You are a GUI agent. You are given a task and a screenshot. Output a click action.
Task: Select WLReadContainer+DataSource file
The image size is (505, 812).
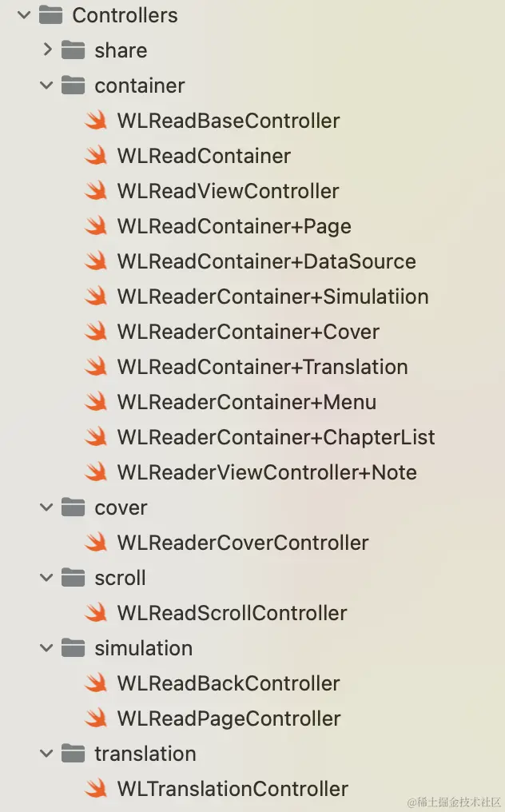267,261
